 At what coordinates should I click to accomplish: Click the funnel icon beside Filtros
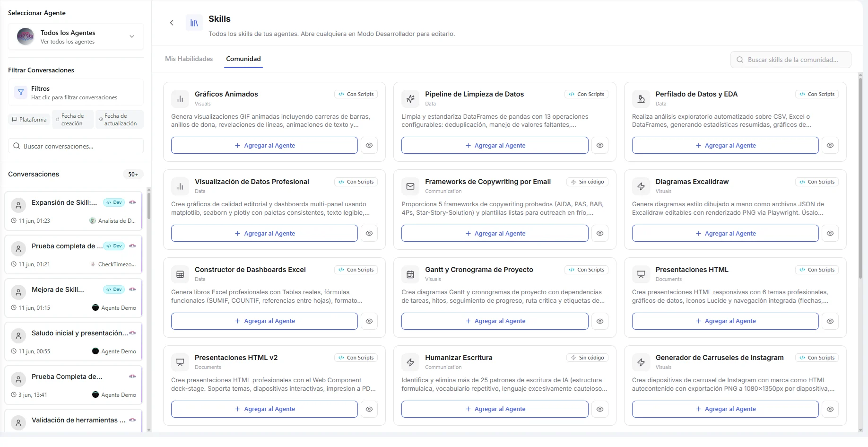(21, 92)
